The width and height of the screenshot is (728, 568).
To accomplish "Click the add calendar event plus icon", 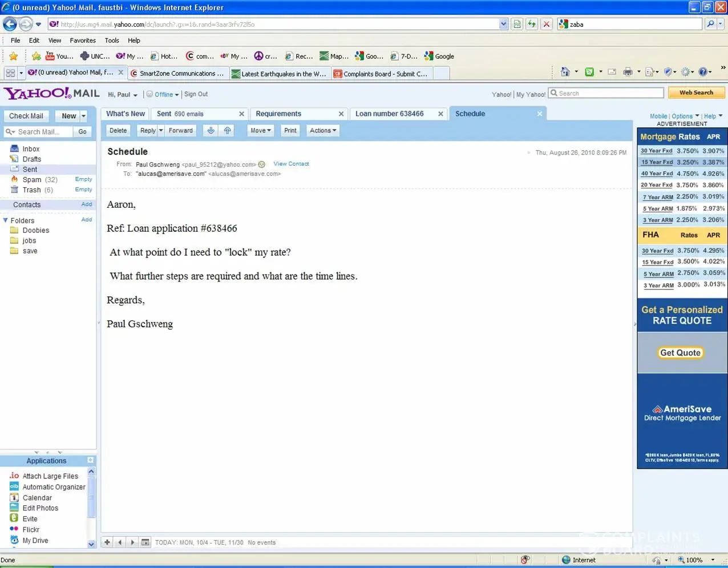I will [x=107, y=542].
